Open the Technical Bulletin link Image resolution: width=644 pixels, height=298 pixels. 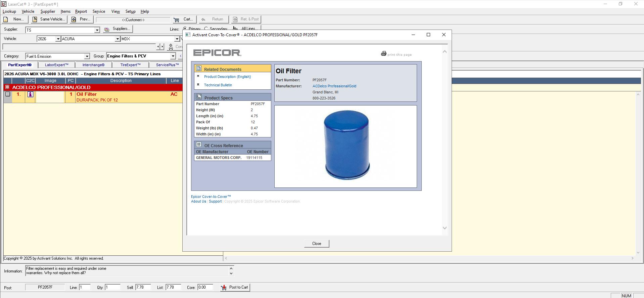tap(218, 85)
